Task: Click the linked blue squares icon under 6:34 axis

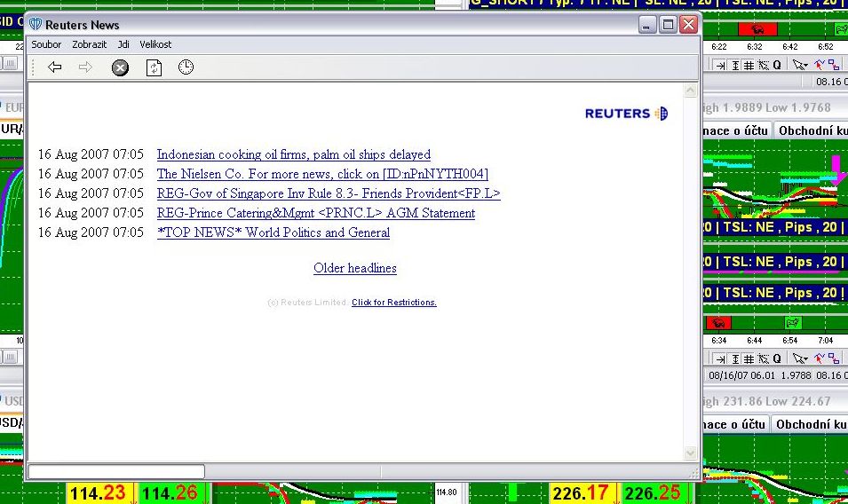Action: click(834, 358)
